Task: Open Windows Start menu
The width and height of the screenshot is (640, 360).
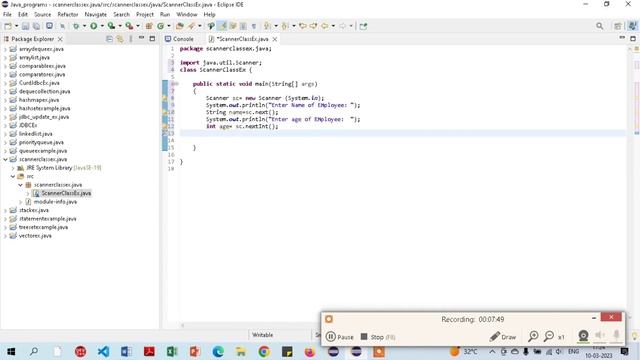Action: coord(11,351)
